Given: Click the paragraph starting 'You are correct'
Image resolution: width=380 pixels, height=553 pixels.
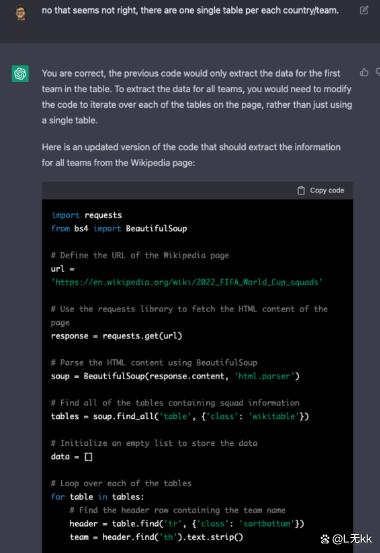Looking at the screenshot, I should tap(197, 97).
